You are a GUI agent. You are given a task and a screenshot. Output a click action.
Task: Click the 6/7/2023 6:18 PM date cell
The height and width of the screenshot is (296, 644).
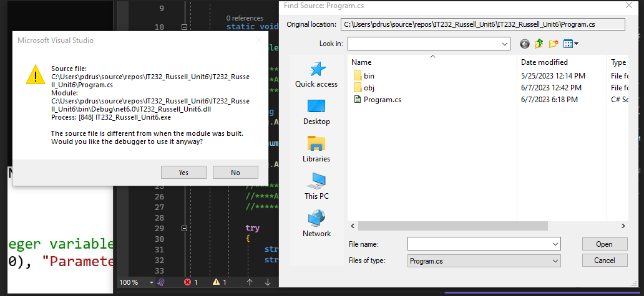(549, 100)
